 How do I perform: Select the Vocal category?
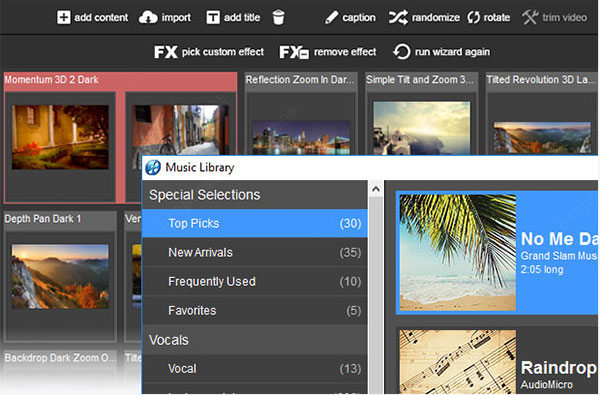tap(255, 369)
